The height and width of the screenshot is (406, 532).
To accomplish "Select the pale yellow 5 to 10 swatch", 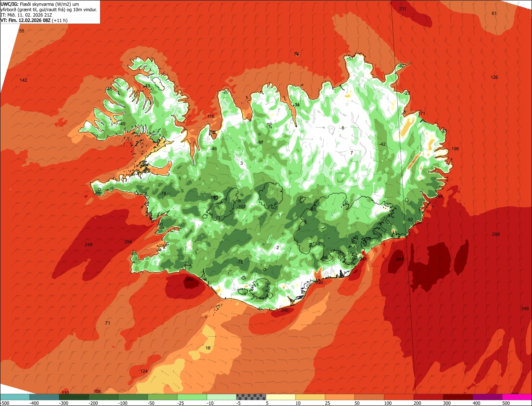I will click(x=281, y=397).
